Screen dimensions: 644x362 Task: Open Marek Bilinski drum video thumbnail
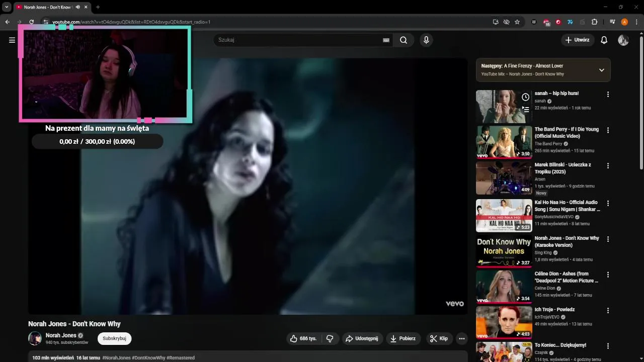(504, 178)
